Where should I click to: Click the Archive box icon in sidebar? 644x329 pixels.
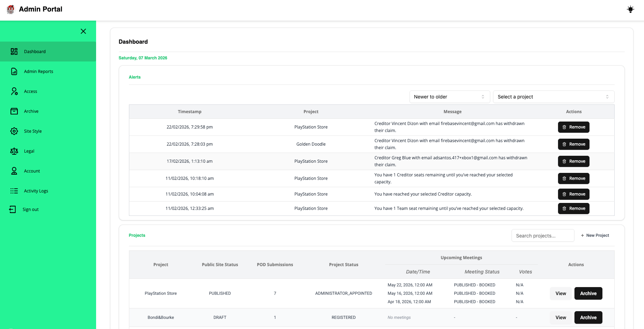[x=14, y=111]
